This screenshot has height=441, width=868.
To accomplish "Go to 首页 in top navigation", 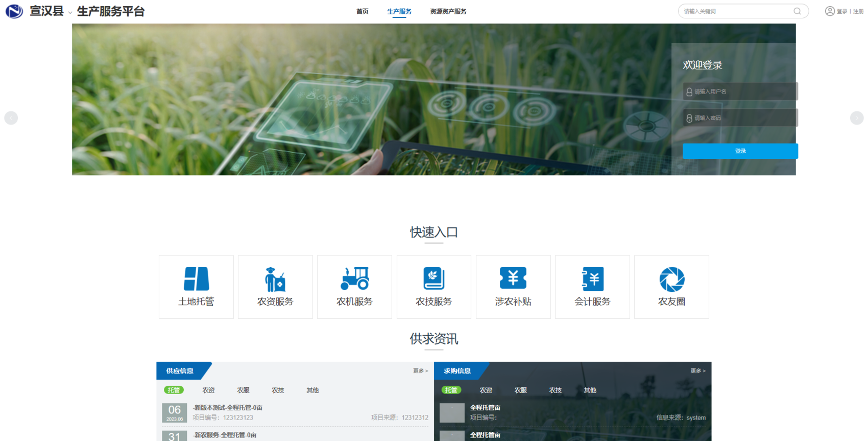I will click(x=362, y=11).
